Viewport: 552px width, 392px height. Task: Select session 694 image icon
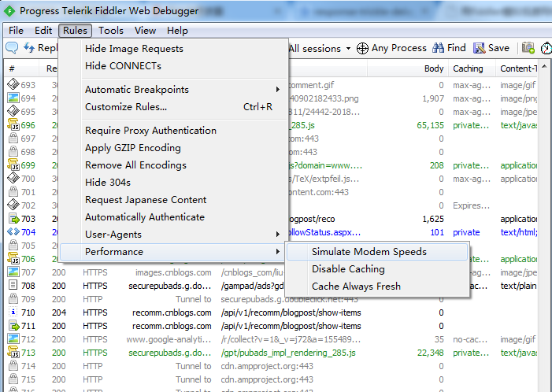(13, 98)
